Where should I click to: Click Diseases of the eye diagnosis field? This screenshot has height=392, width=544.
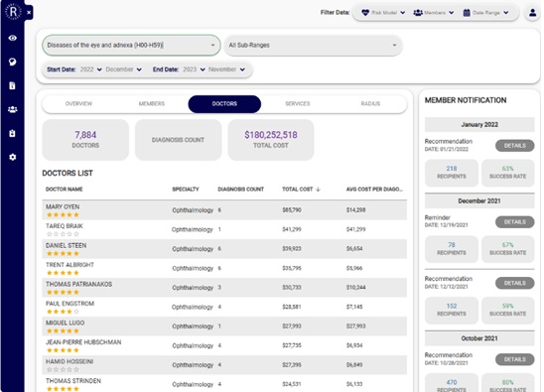click(x=131, y=45)
